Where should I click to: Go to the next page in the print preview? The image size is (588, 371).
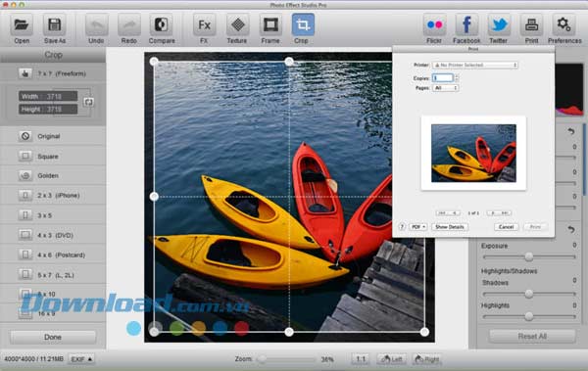[x=493, y=212]
